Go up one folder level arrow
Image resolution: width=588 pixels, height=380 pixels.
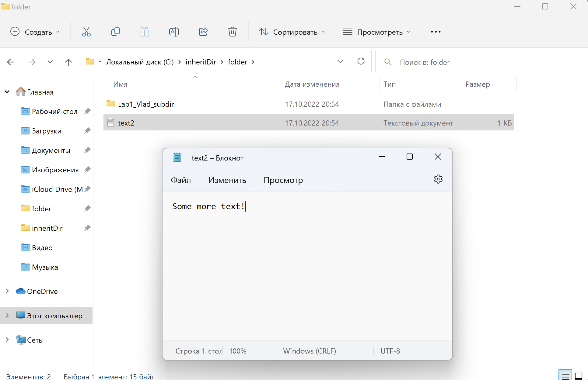point(68,62)
